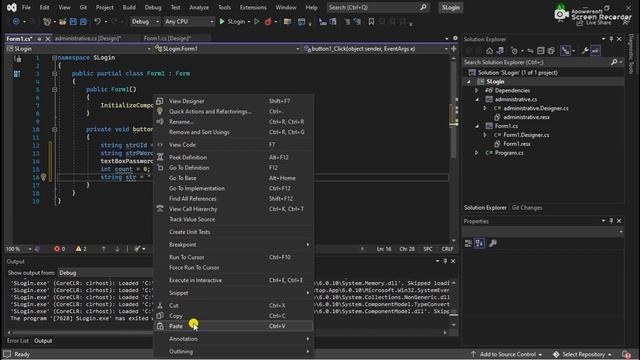Open the Error List tab
The width and height of the screenshot is (640, 360).
pyautogui.click(x=18, y=341)
